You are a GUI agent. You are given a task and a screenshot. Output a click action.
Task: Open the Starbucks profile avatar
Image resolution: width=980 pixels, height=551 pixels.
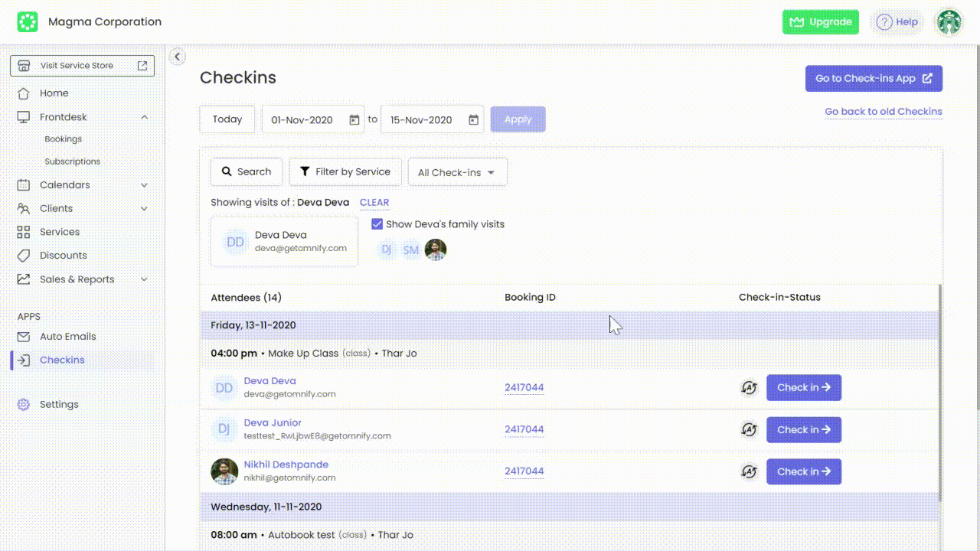click(949, 22)
